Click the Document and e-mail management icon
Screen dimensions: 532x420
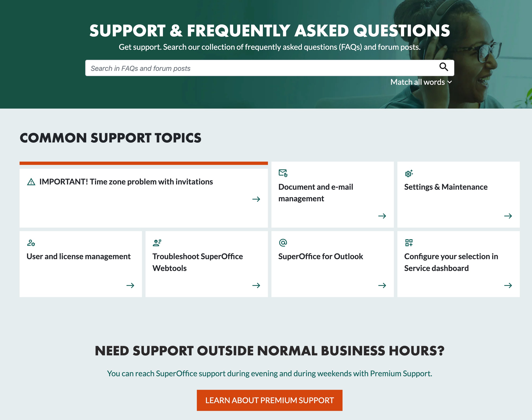(283, 173)
